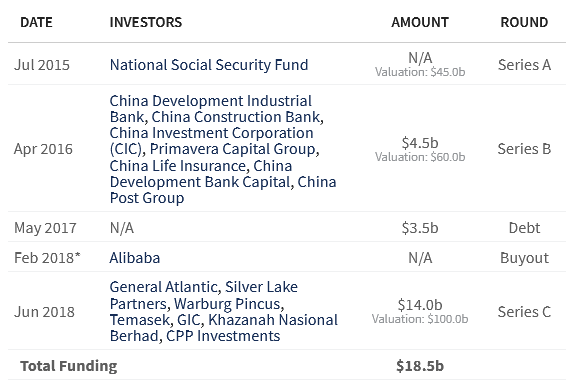The image size is (578, 391).
Task: Click the DATE column header
Action: 36,22
